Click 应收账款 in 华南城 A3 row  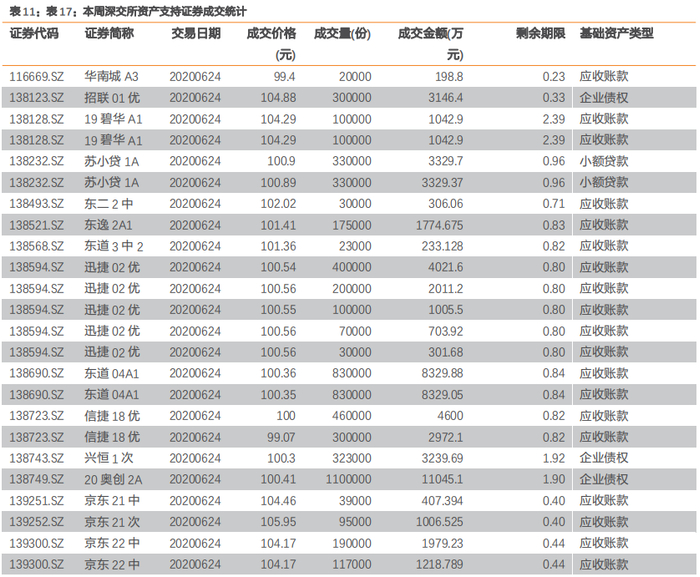tap(604, 76)
